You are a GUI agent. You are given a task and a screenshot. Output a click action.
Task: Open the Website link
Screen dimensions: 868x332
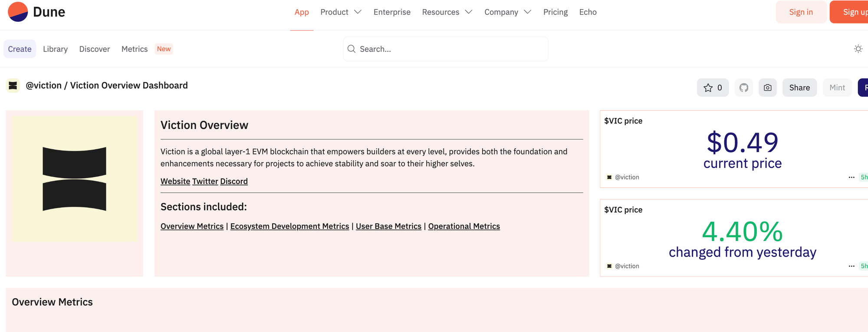[x=175, y=181]
